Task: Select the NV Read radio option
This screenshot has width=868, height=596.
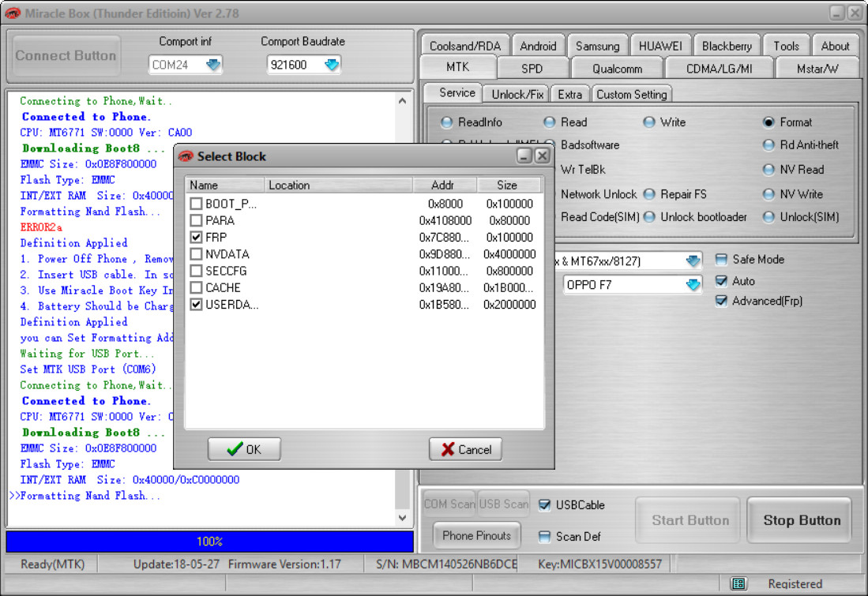Action: click(769, 170)
